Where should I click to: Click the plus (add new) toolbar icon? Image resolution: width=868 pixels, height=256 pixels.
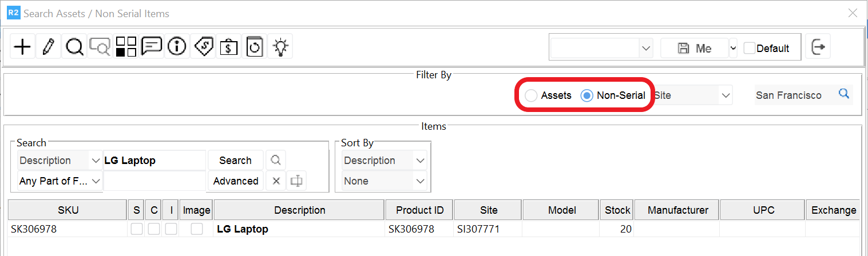(22, 47)
